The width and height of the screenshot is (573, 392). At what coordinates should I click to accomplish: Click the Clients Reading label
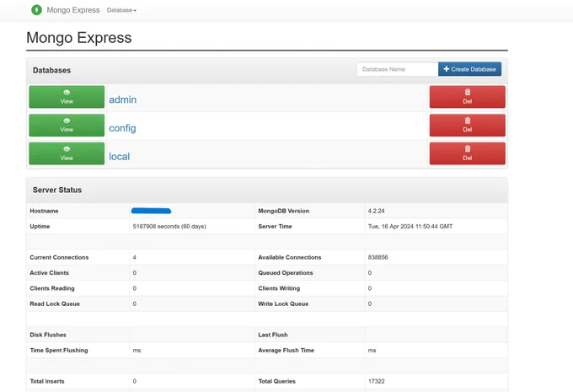point(52,288)
